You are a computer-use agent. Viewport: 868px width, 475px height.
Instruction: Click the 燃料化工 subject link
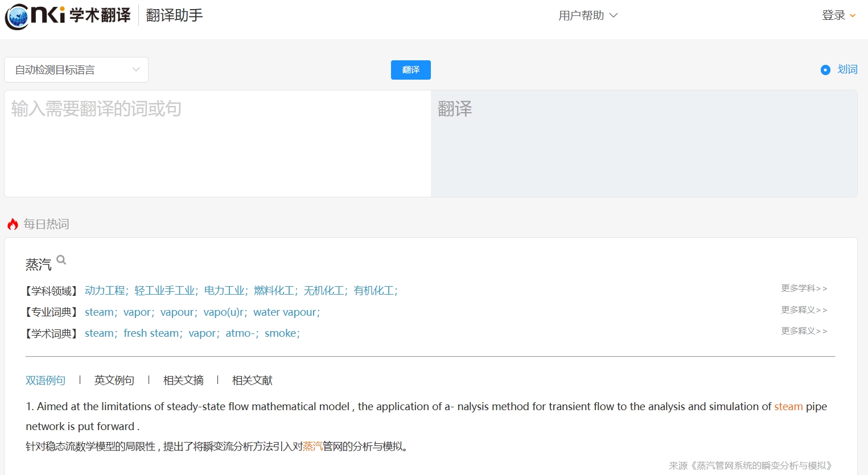point(274,291)
